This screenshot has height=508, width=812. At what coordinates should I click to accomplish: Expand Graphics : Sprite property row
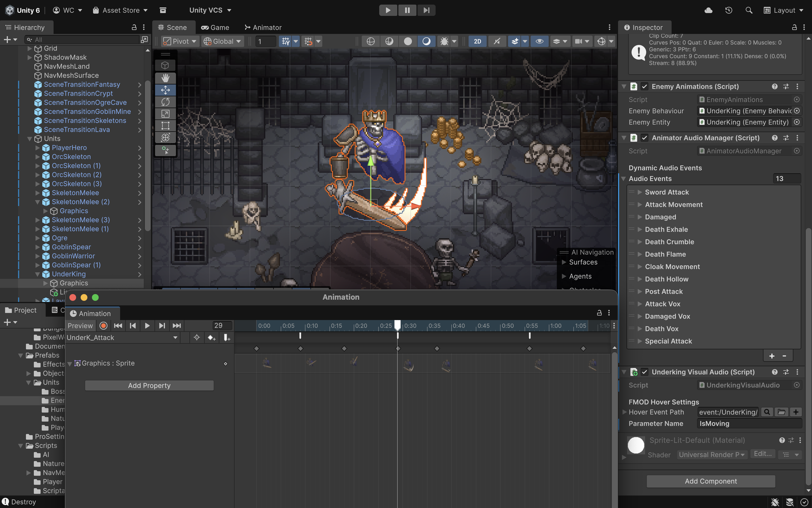[70, 363]
